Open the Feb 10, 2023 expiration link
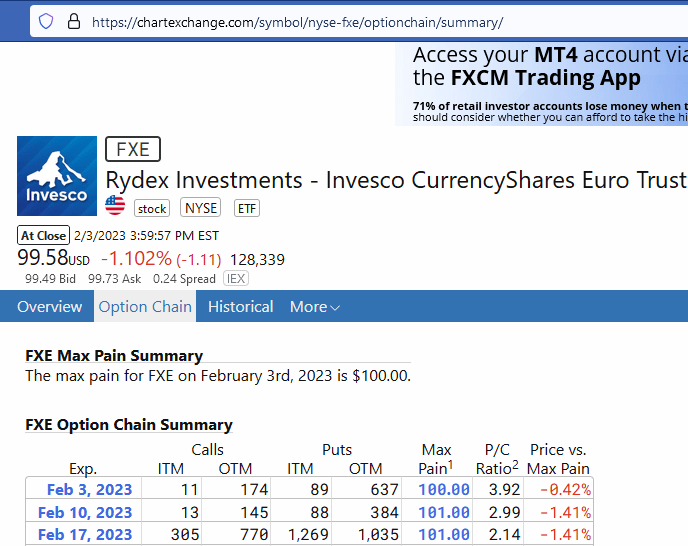 point(85,512)
